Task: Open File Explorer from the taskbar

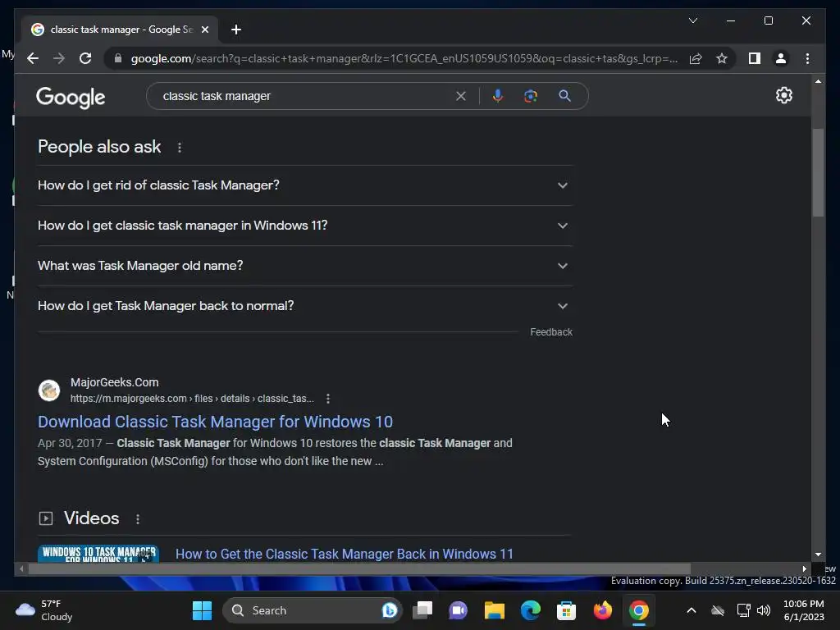Action: [x=495, y=610]
